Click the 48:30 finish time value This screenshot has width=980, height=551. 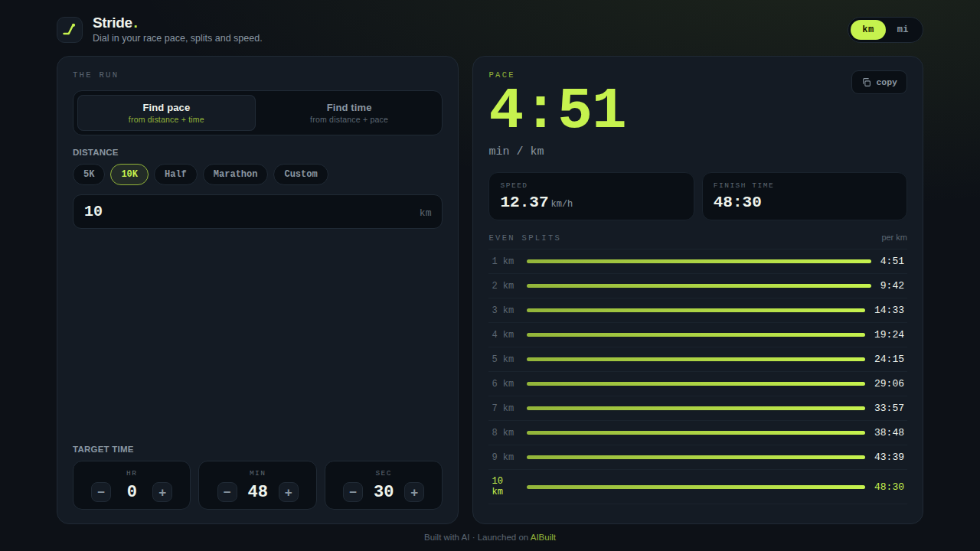[x=737, y=203]
